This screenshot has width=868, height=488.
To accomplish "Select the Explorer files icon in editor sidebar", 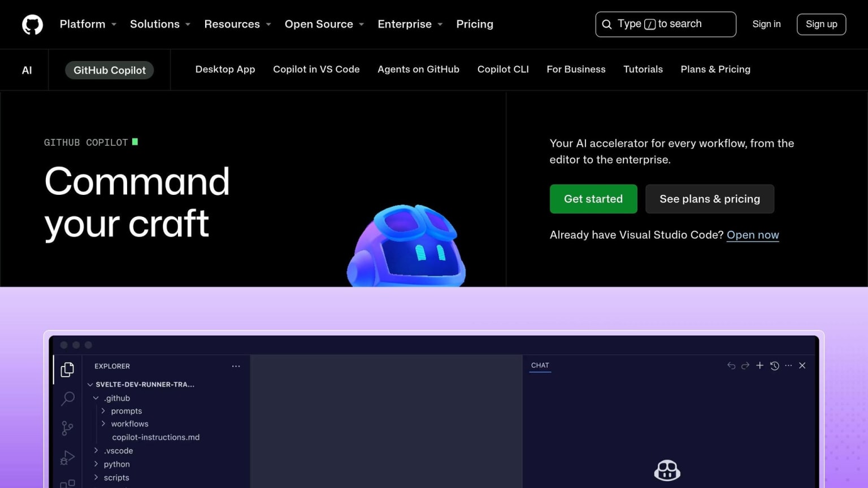I will [x=67, y=369].
